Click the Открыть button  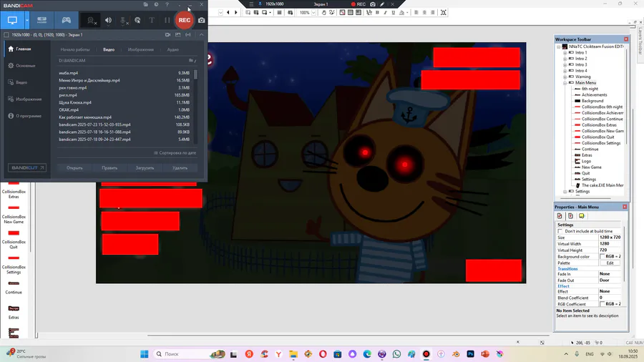[74, 168]
